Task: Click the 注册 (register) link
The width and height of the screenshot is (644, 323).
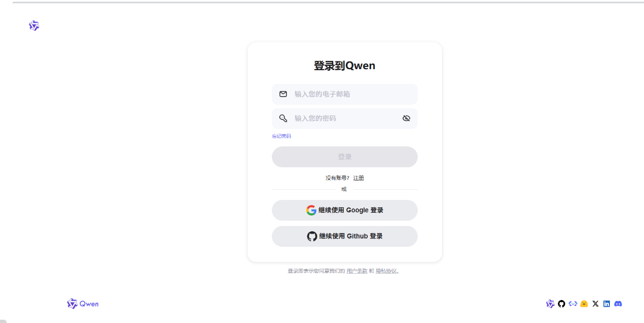Action: (x=359, y=178)
